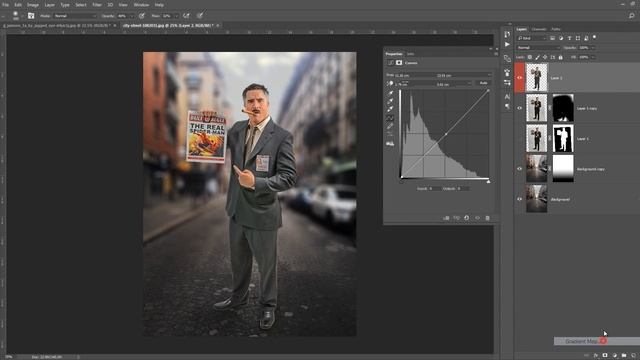Viewport: 640px width, 360px height.
Task: Lock image pixels brush icon
Action: point(537,58)
